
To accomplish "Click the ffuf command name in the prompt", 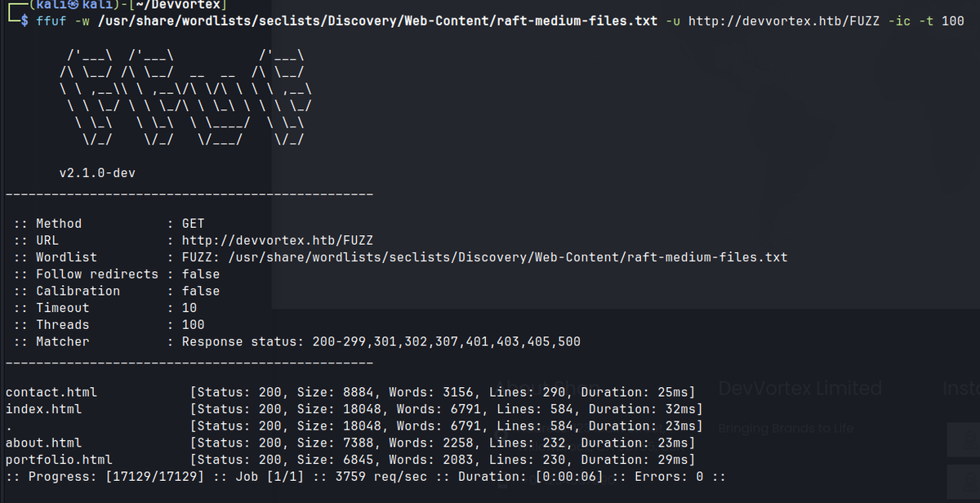I will click(x=51, y=20).
